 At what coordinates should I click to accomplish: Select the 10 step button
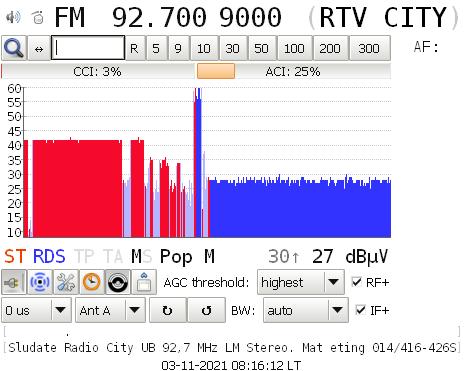tap(204, 49)
